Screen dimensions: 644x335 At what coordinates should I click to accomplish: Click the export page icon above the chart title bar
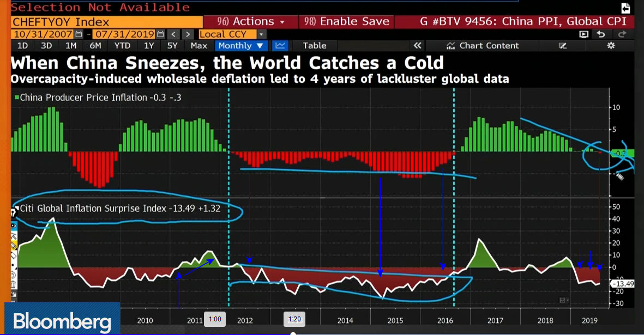pos(625,8)
